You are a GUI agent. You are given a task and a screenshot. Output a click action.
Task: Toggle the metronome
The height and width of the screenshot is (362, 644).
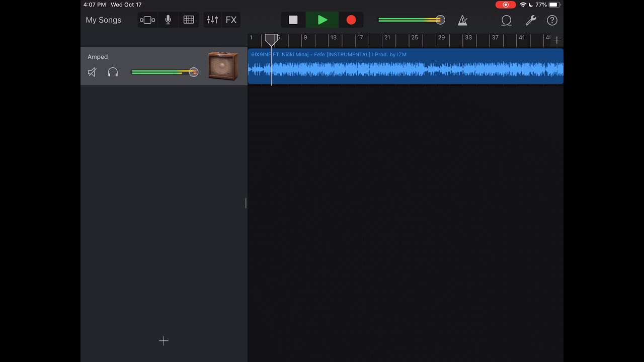463,20
